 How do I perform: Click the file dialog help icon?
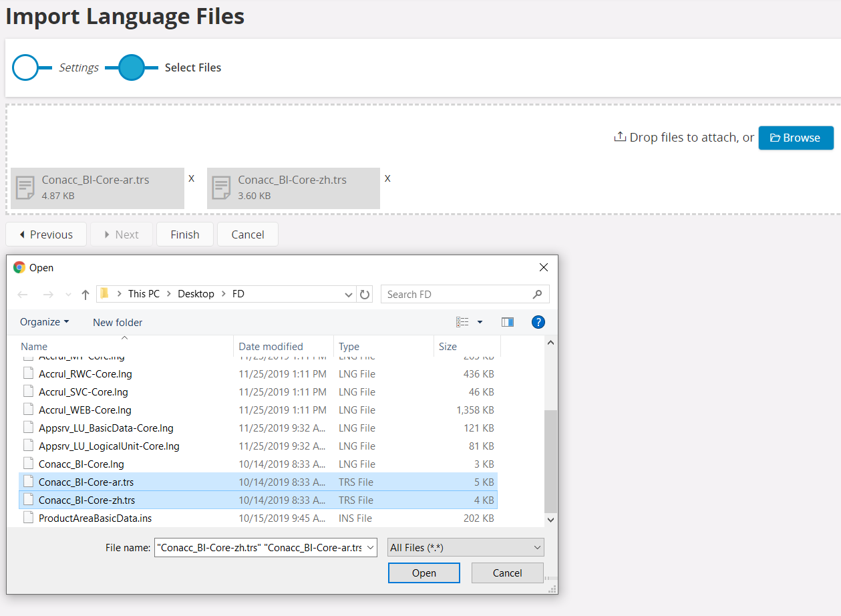click(538, 322)
